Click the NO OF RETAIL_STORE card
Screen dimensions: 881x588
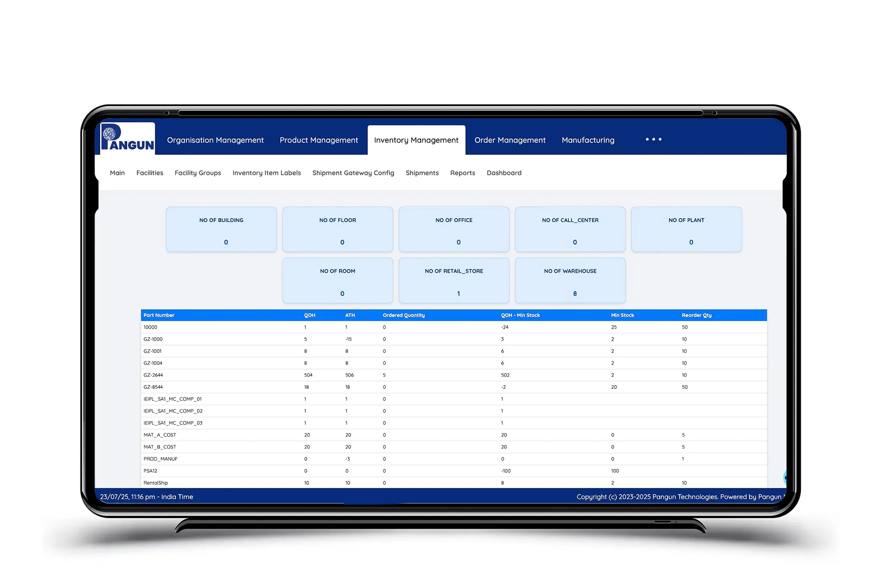pyautogui.click(x=454, y=280)
